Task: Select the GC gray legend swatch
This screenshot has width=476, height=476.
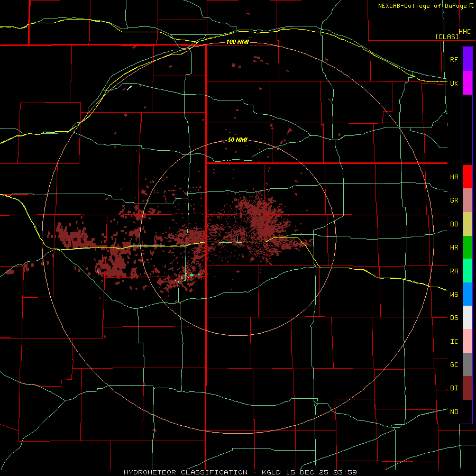Action: tap(467, 364)
